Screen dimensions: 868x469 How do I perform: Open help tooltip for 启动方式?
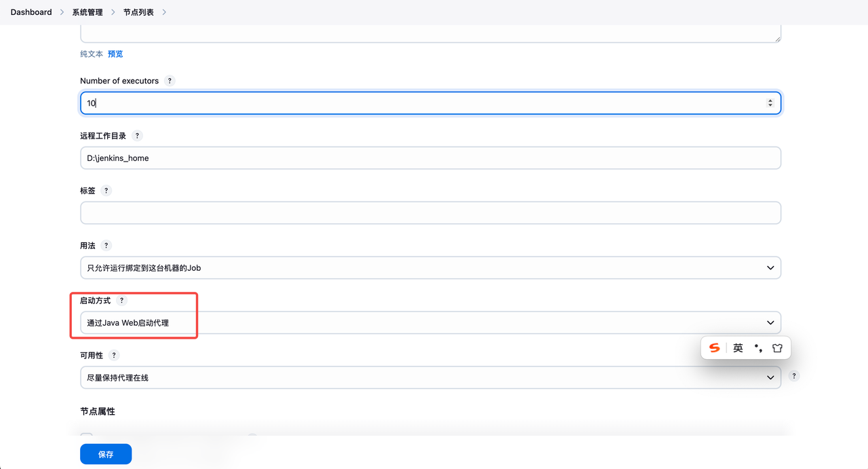click(x=121, y=301)
